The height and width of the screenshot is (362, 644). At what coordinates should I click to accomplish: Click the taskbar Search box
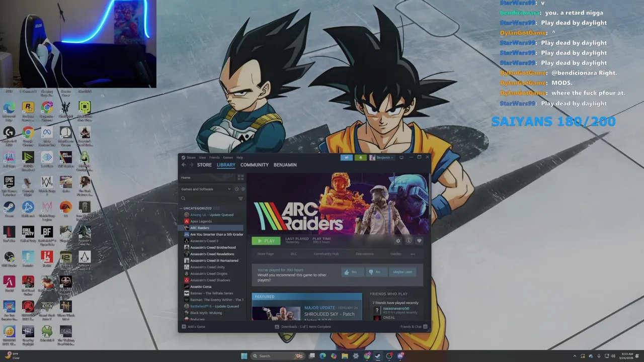[x=278, y=356]
